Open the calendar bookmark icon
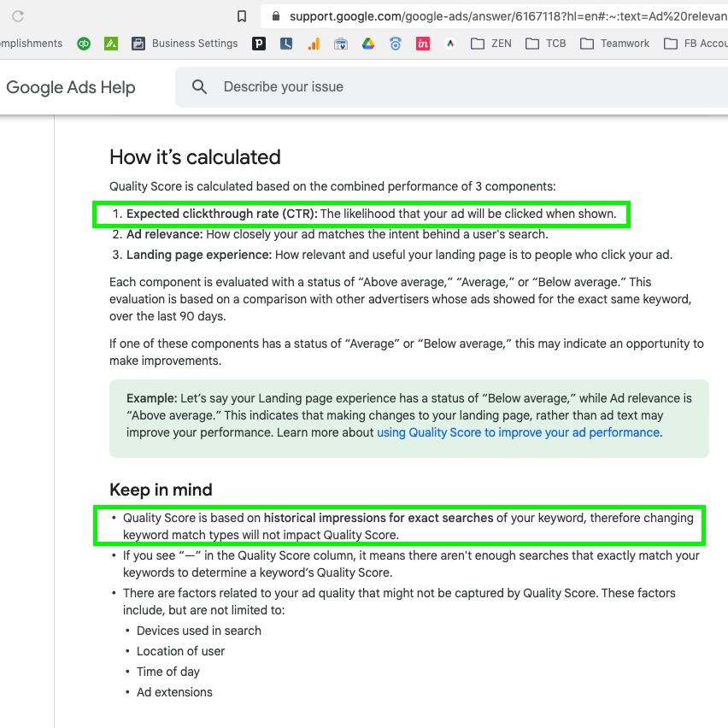728x728 pixels. (x=341, y=44)
